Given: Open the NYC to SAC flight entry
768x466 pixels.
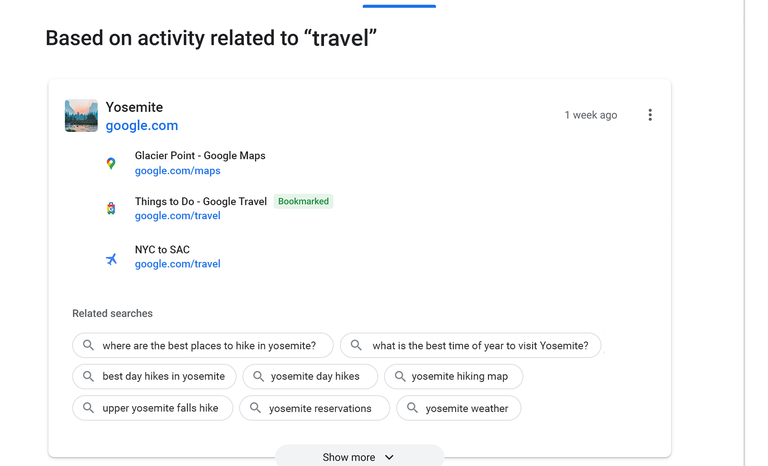Looking at the screenshot, I should (162, 250).
